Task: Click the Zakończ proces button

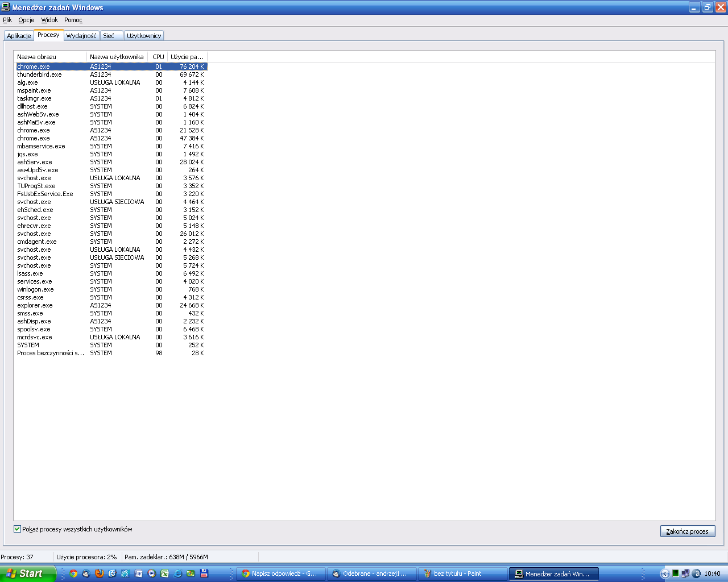Action: pyautogui.click(x=688, y=531)
